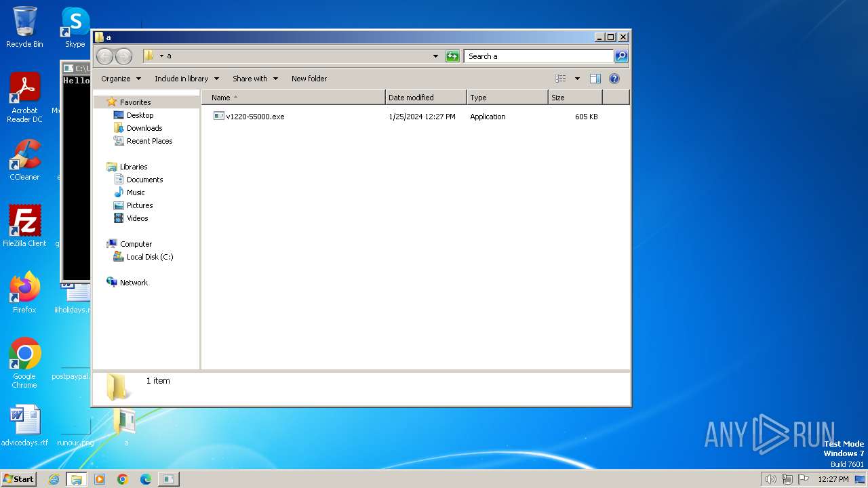This screenshot has width=868, height=488.
Task: Show the preview pane icon
Action: pyautogui.click(x=595, y=79)
